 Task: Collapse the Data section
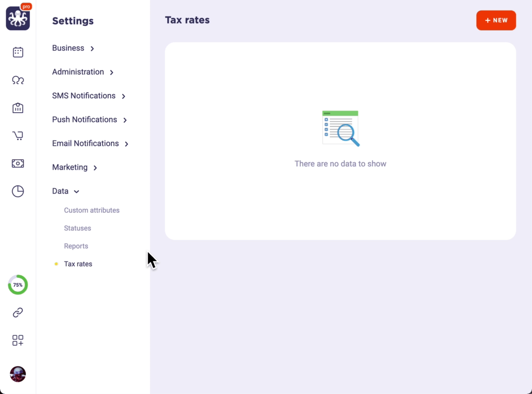tap(66, 191)
